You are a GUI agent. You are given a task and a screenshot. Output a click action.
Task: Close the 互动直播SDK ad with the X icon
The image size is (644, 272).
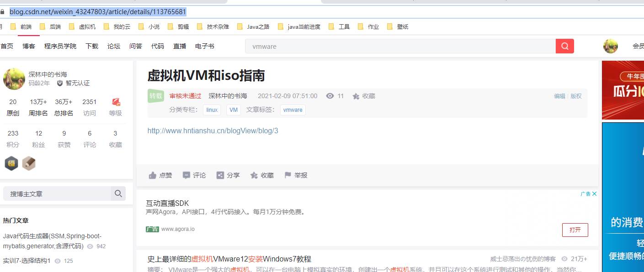[x=595, y=194]
